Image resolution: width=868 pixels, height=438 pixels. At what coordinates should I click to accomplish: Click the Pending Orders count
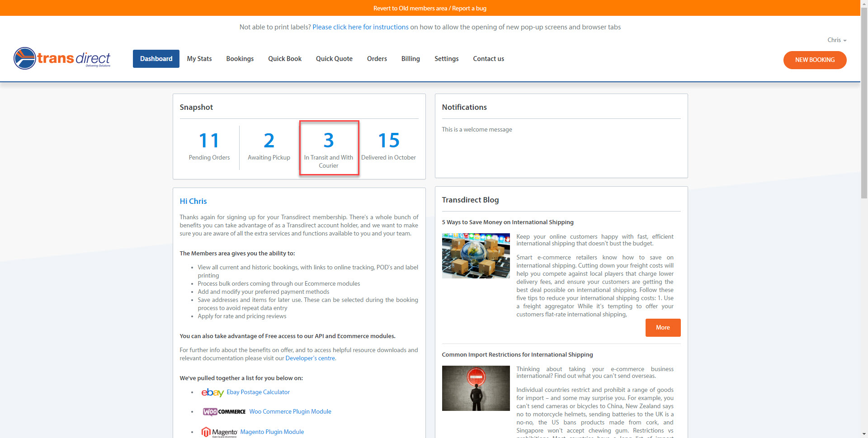click(x=209, y=145)
